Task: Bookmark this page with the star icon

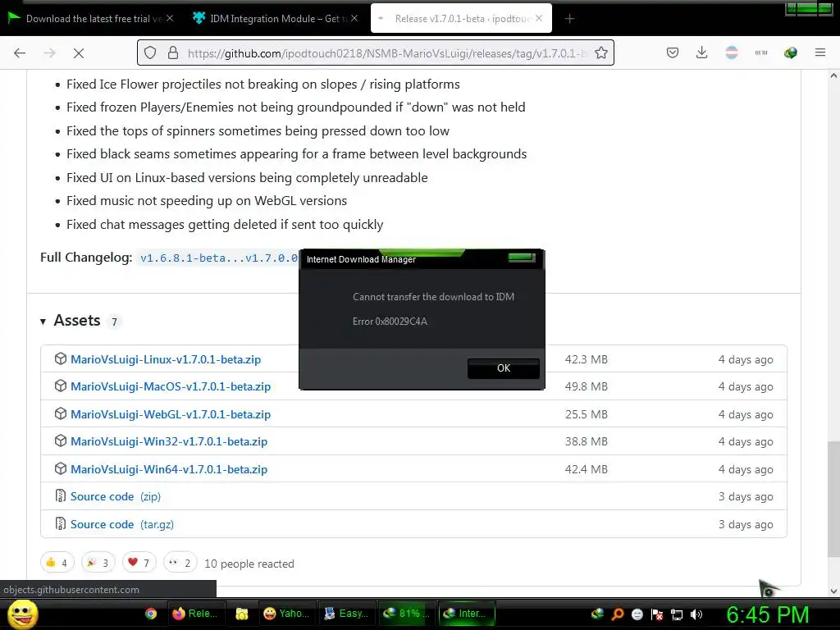Action: [x=601, y=52]
